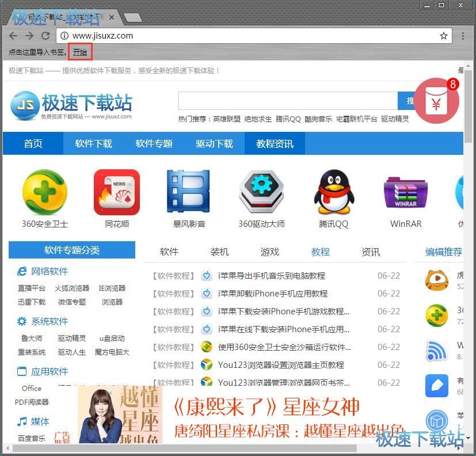The image size is (476, 456).
Task: Switch to the 装机 tab
Action: coord(219,252)
